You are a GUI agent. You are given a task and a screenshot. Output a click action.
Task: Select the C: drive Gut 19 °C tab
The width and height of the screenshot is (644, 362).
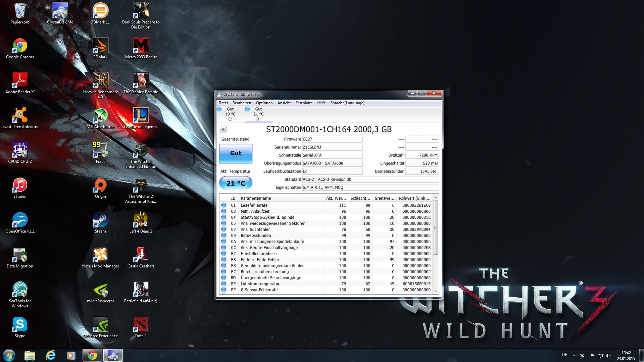tap(230, 114)
